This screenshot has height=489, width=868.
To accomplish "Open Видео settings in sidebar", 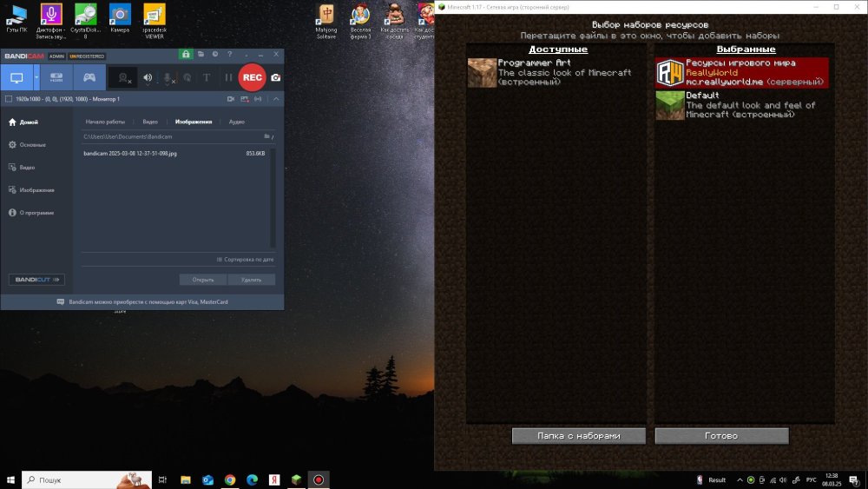I will (22, 168).
